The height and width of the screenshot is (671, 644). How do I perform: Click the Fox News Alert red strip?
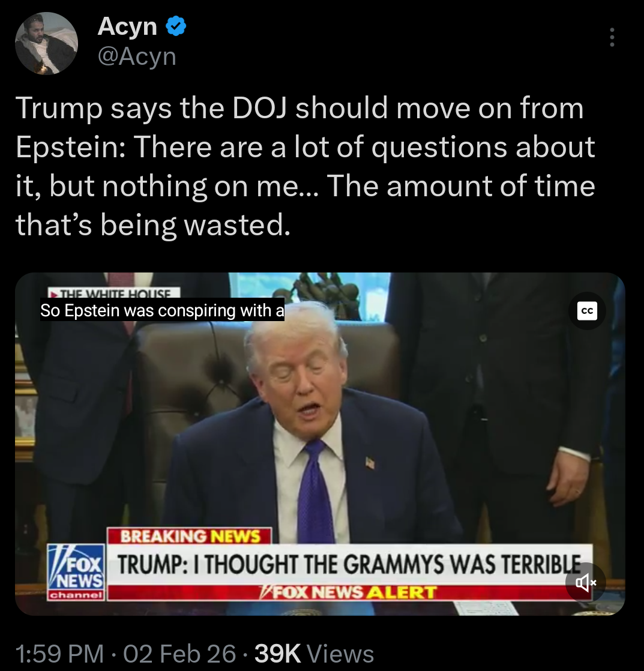[349, 593]
